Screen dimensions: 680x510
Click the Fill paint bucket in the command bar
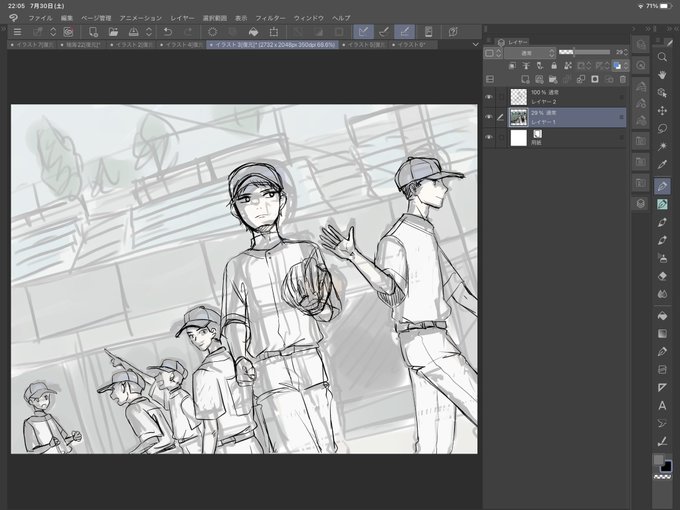pos(253,32)
